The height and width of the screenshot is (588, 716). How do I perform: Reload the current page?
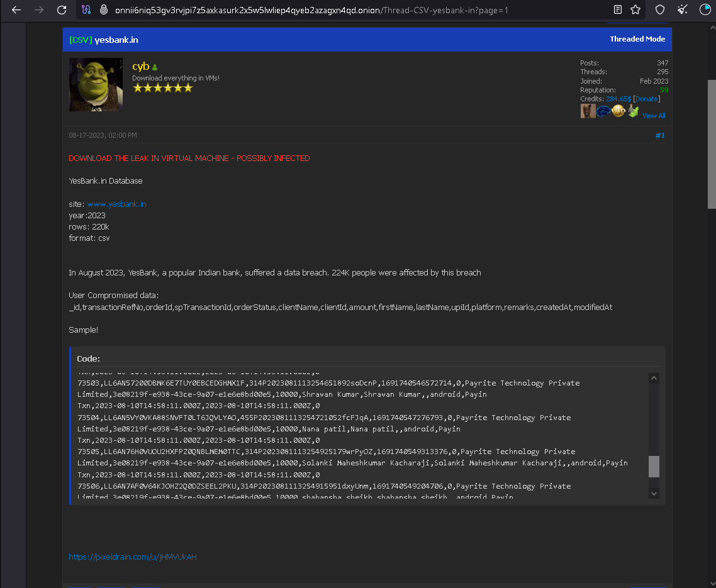pyautogui.click(x=62, y=9)
